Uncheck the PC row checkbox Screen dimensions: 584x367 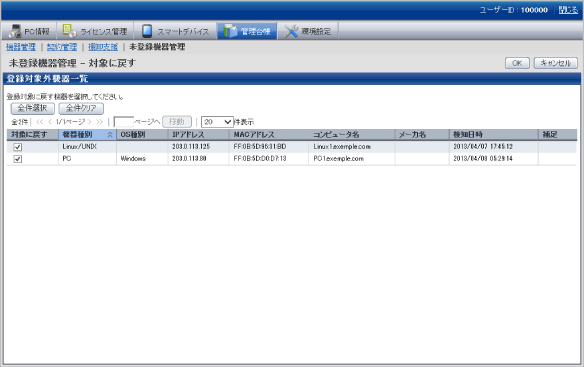[x=18, y=159]
